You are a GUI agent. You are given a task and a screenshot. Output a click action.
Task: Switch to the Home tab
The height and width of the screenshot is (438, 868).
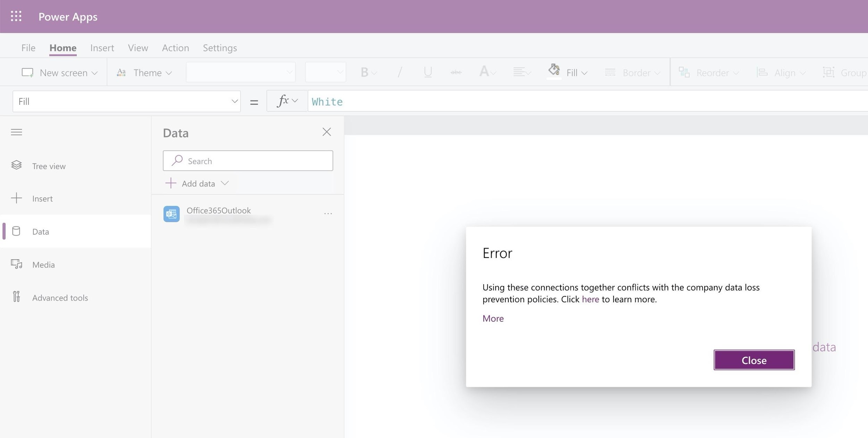[x=63, y=48]
